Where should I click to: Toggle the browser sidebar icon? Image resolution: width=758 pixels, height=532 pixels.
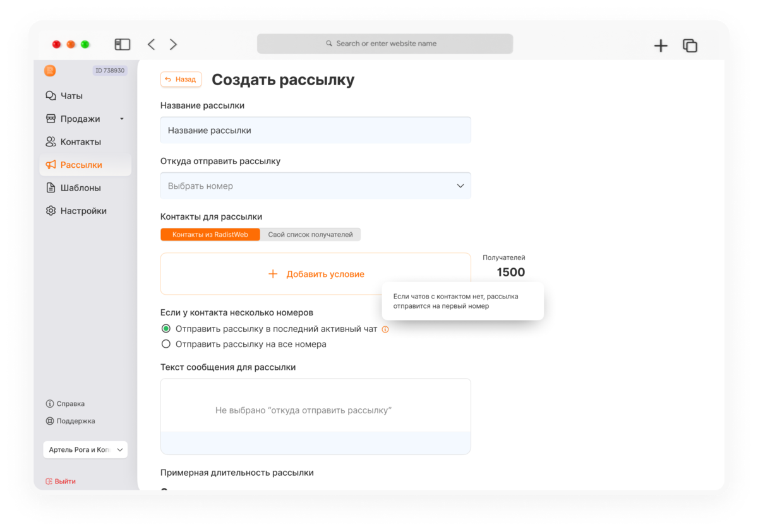[123, 44]
